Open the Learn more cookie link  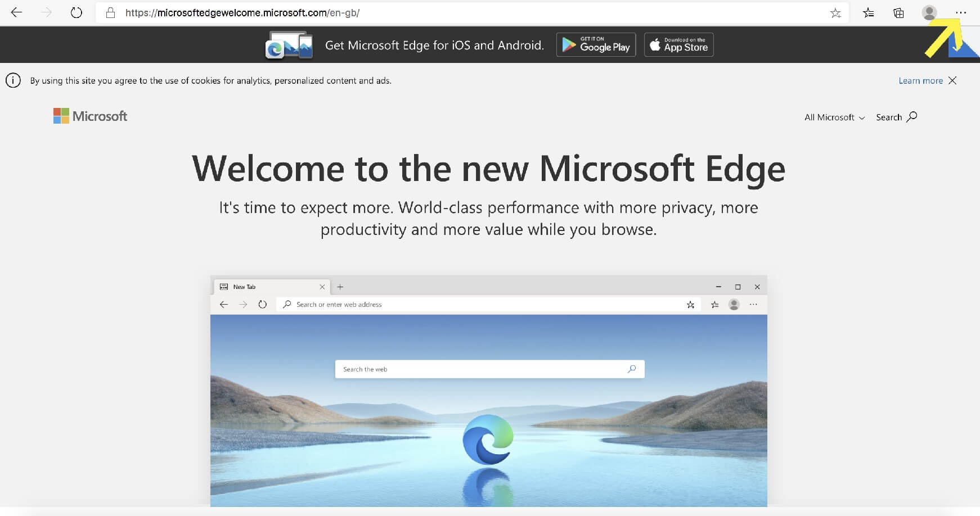[x=920, y=80]
